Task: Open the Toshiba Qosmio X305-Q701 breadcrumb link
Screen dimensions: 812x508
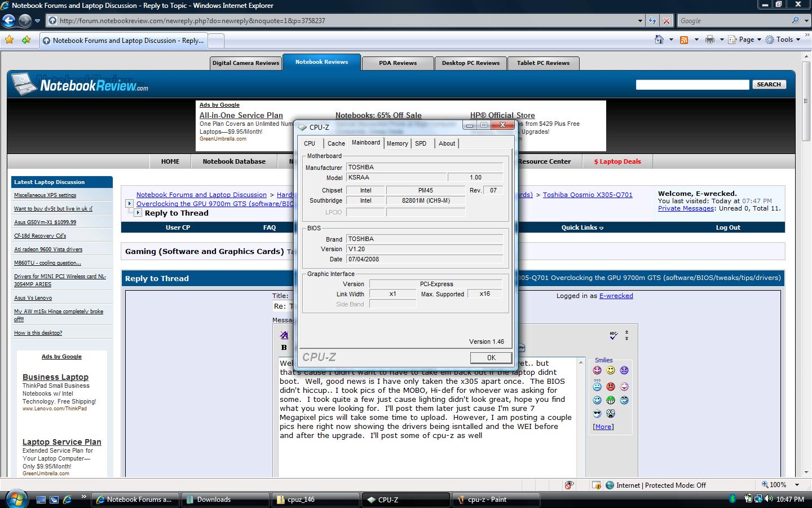Action: point(588,195)
